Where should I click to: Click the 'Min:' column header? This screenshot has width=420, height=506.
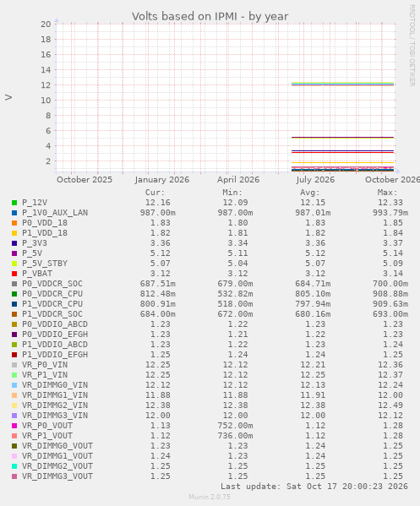tap(232, 193)
